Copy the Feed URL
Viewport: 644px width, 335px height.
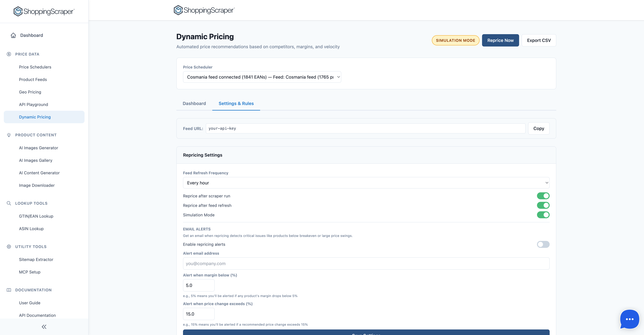(x=539, y=128)
